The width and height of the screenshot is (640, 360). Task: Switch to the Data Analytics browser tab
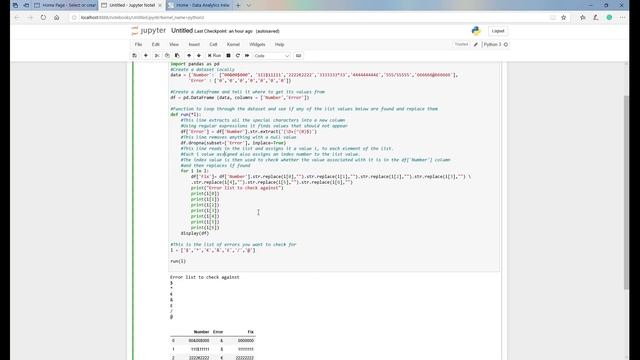(199, 5)
